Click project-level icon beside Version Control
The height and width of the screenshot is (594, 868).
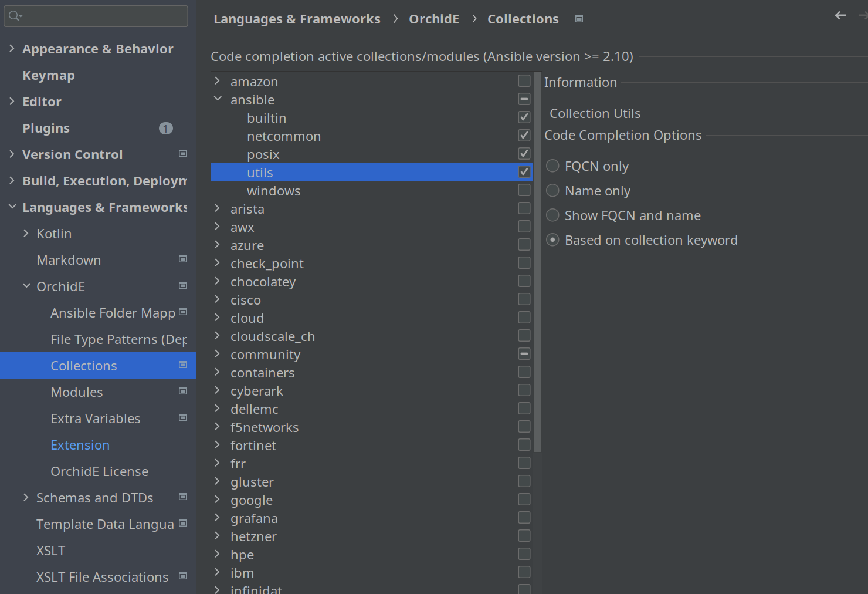coord(182,153)
